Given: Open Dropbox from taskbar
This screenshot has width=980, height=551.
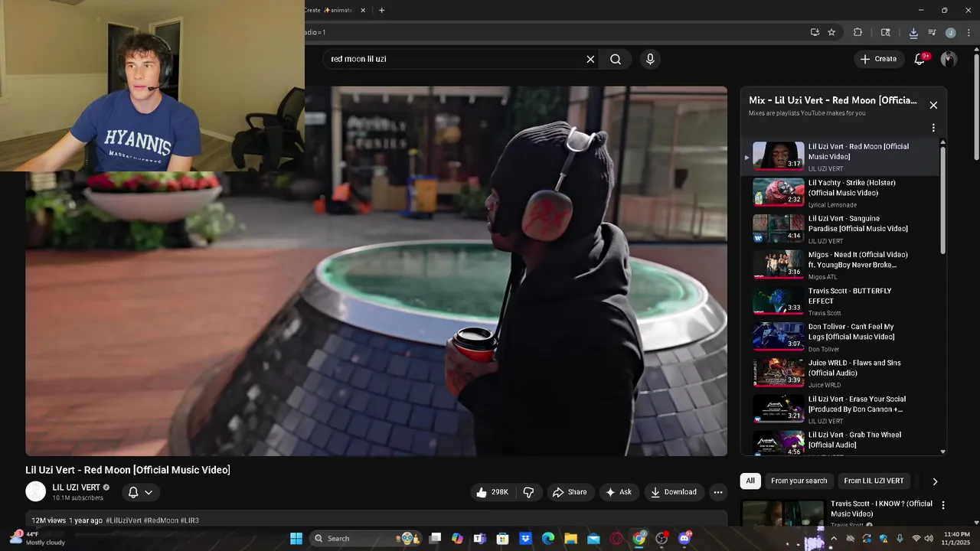Looking at the screenshot, I should point(525,538).
